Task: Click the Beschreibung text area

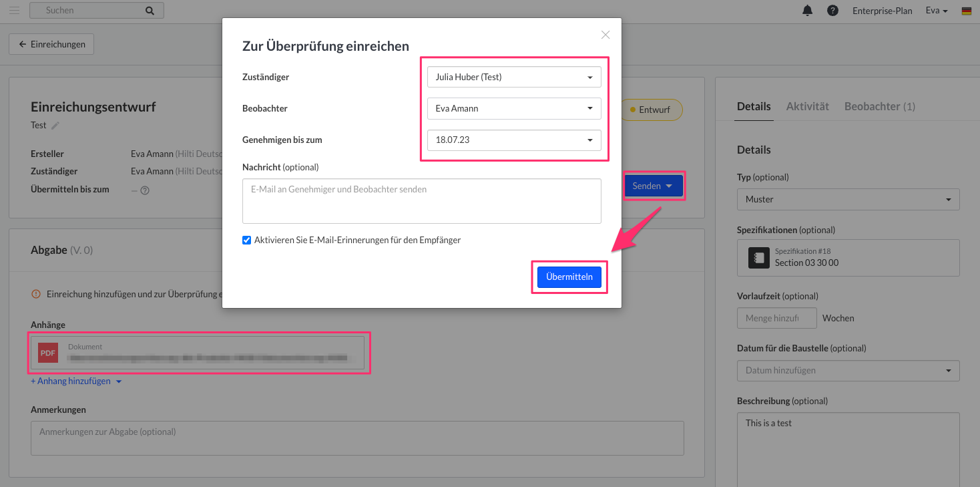Action: pyautogui.click(x=848, y=449)
